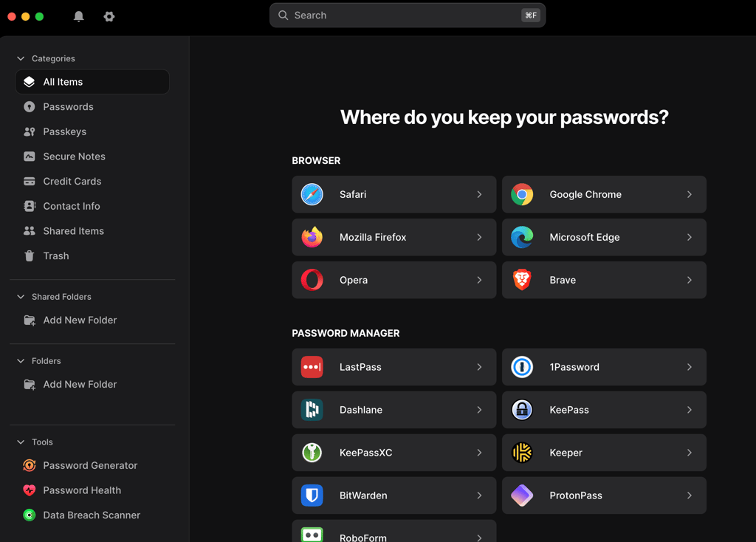756x542 pixels.
Task: Click the ⌘F shortcut badge
Action: click(x=530, y=16)
